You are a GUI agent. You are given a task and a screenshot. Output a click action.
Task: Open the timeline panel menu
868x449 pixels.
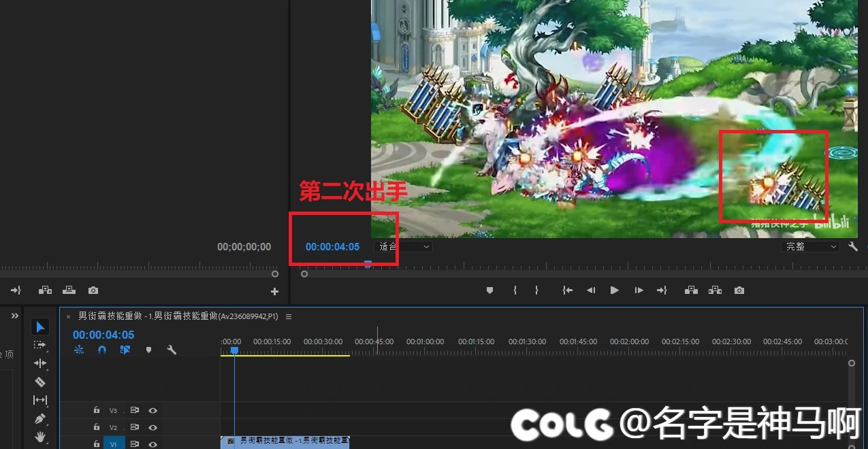coord(289,316)
